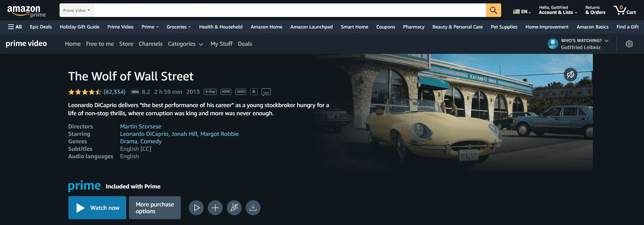
Task: Open Amazon Launchpad
Action: click(311, 27)
